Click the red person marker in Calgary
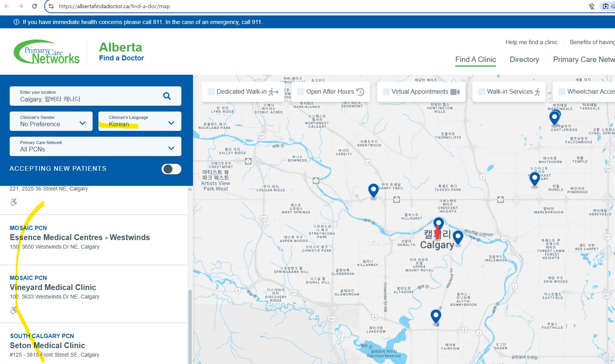The image size is (615, 364). [x=438, y=234]
